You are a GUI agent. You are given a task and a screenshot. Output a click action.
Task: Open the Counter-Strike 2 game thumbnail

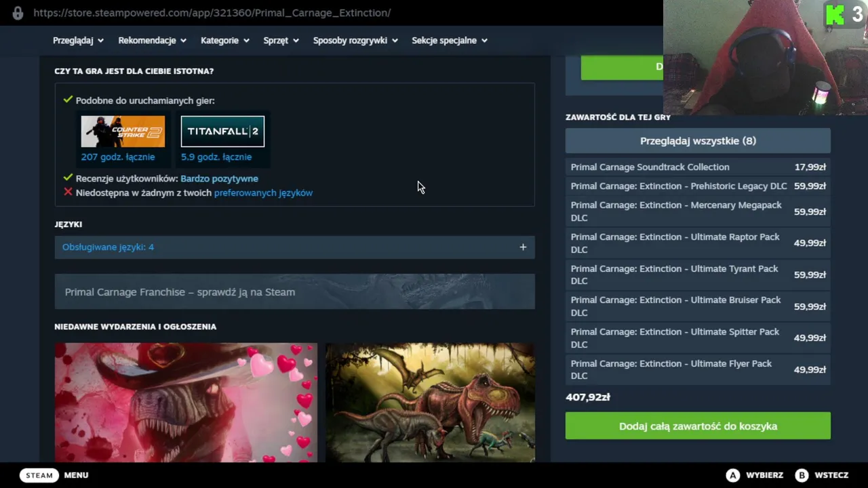point(123,131)
